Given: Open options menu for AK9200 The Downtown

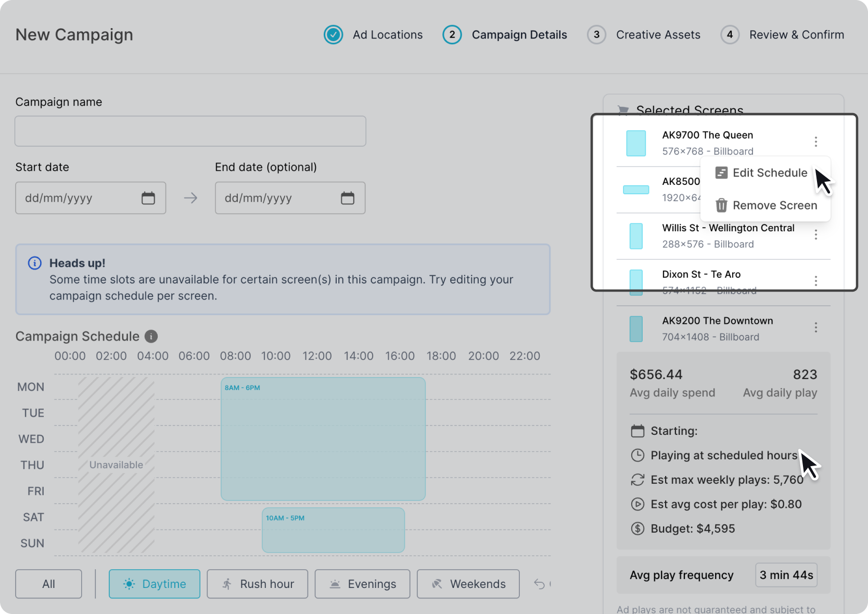Looking at the screenshot, I should (816, 328).
